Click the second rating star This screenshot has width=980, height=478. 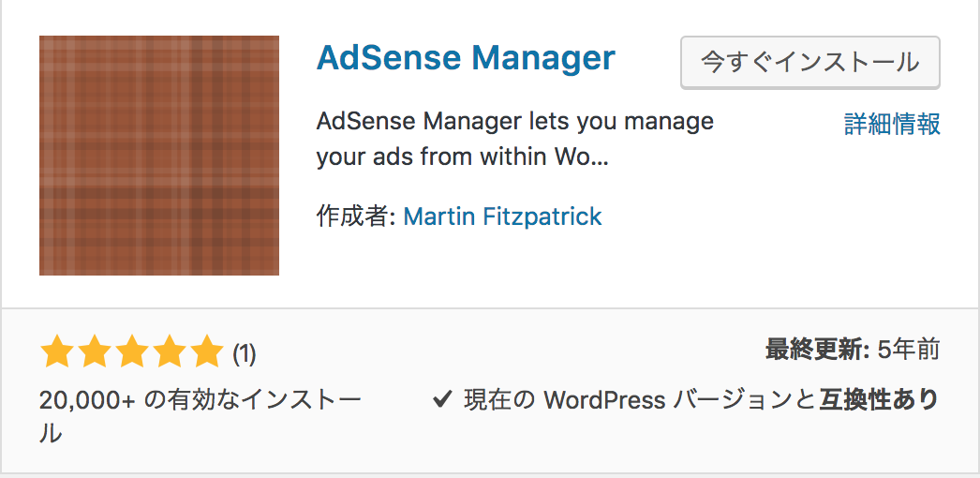pos(95,351)
